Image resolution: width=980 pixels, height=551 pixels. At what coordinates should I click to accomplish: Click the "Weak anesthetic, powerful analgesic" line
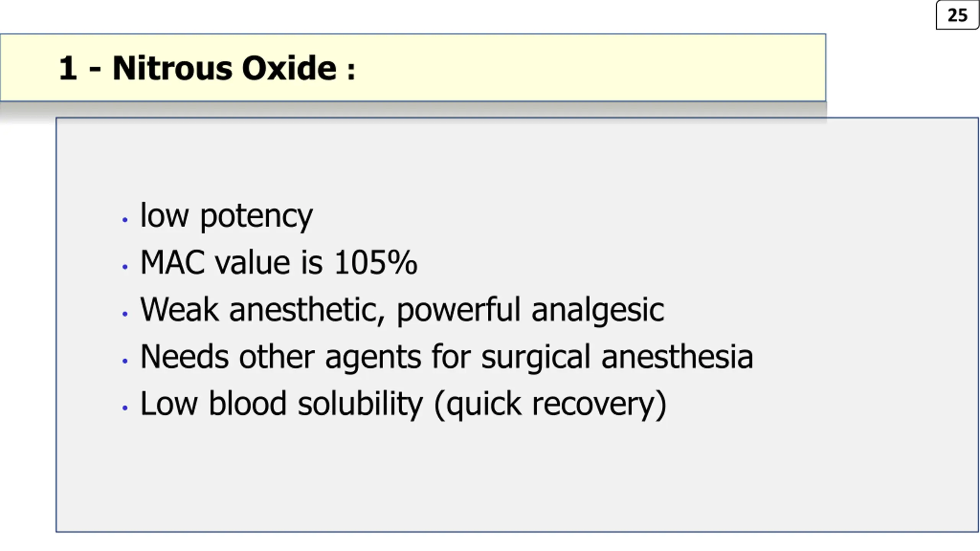402,310
